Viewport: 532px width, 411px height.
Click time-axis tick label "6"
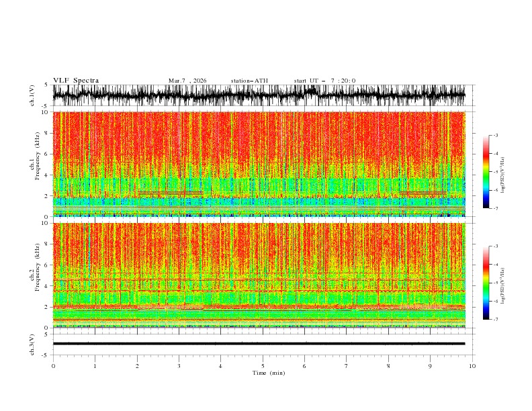pos(304,366)
